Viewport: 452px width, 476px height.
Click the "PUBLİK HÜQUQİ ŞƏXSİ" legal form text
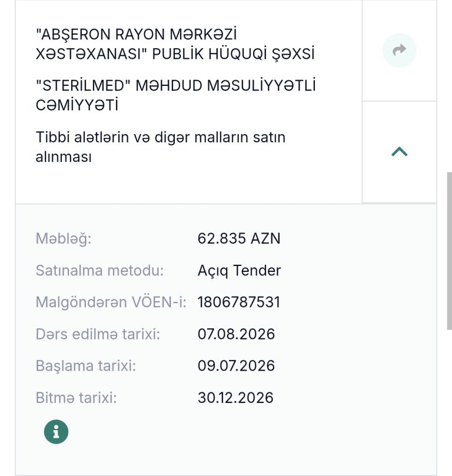point(233,54)
